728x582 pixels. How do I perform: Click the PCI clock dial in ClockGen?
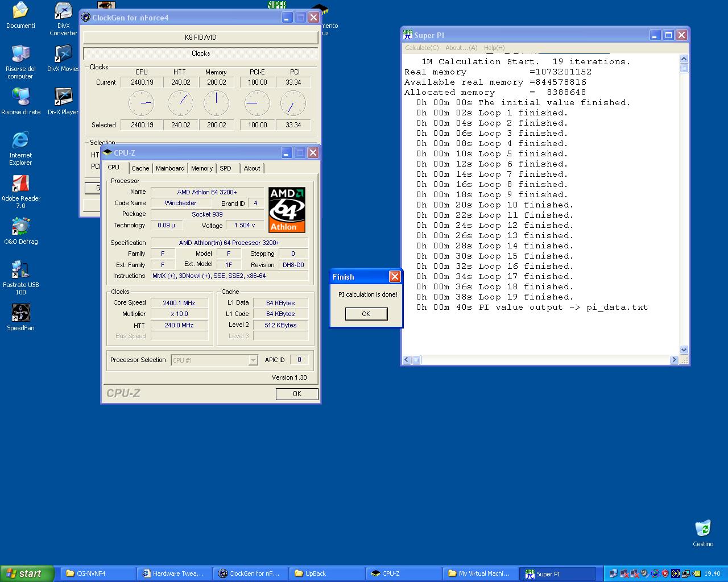[293, 103]
